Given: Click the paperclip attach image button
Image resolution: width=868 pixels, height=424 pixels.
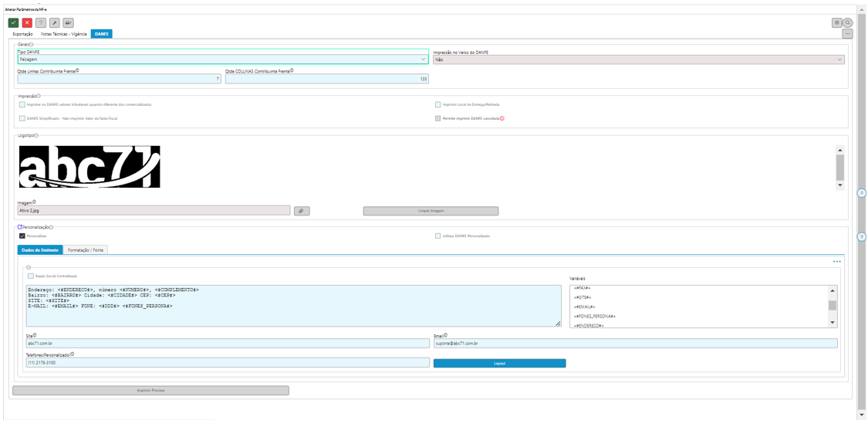Looking at the screenshot, I should click(302, 211).
